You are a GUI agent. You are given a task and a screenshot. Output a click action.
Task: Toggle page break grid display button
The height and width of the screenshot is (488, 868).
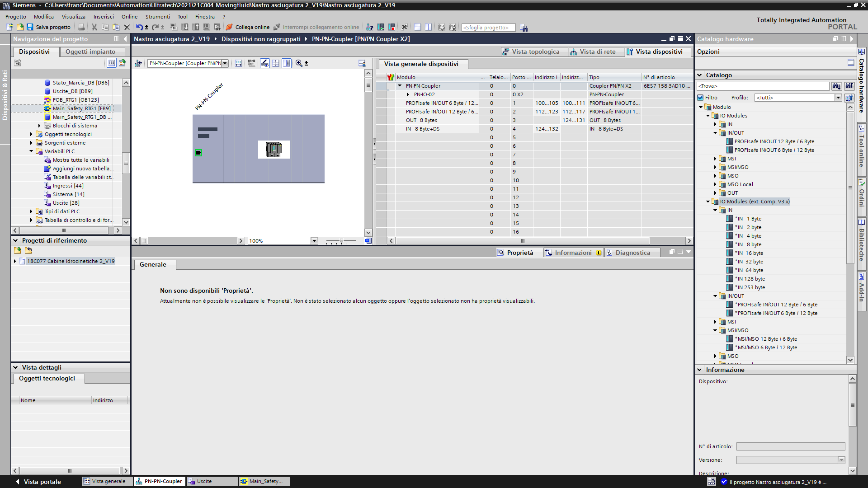tap(276, 63)
